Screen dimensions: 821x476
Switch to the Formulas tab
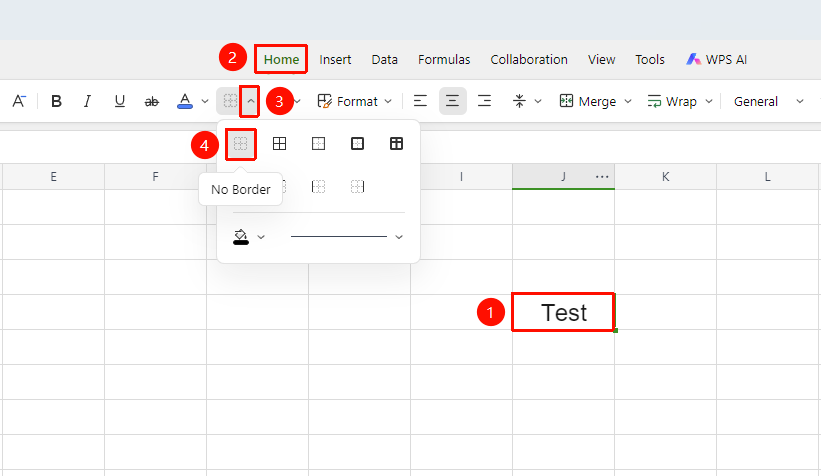point(444,60)
